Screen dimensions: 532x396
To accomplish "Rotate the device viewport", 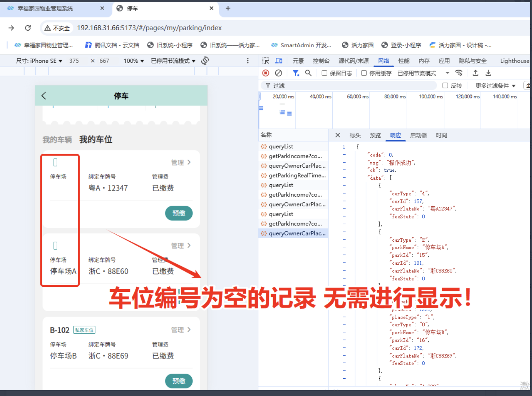I will pos(205,61).
